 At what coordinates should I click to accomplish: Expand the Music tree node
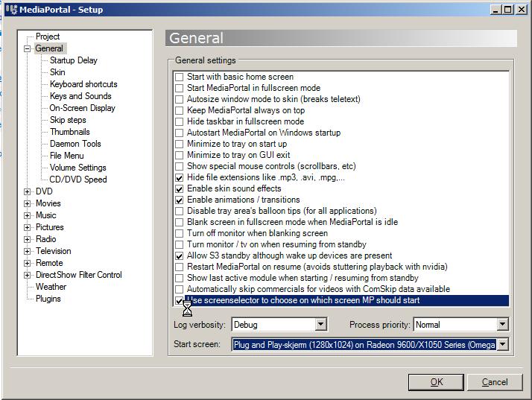[x=27, y=215]
